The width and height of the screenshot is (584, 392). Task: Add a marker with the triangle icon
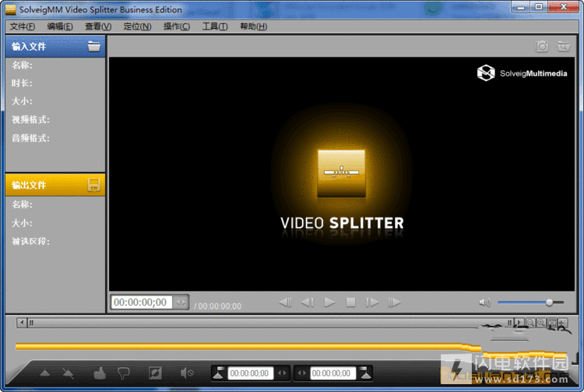click(44, 373)
